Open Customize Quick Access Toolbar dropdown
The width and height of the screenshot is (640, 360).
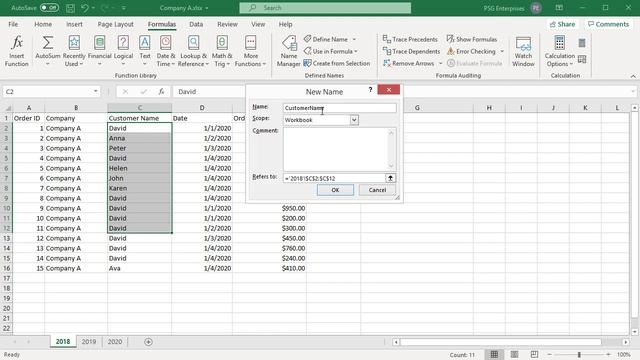[x=124, y=8]
